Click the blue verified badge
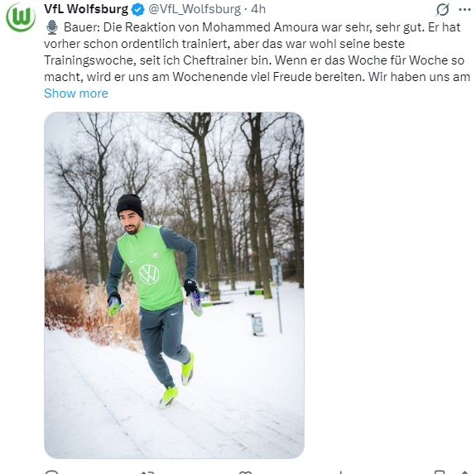Image resolution: width=476 pixels, height=474 pixels. [137, 10]
